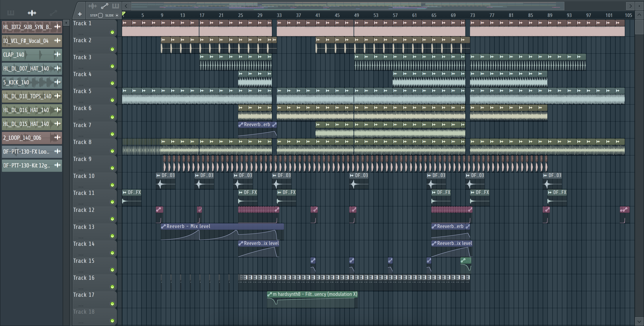Switch picker to audio clips tab
Image resolution: width=644 pixels, height=326 pixels.
(x=32, y=13)
